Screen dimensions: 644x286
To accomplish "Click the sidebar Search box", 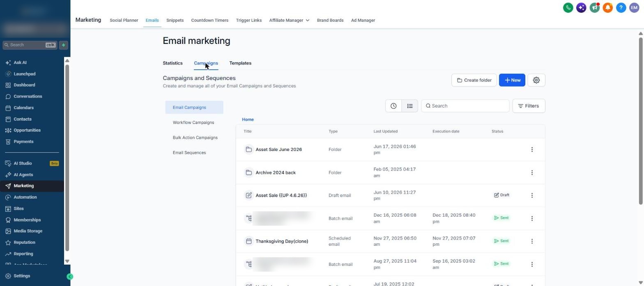I will point(30,45).
